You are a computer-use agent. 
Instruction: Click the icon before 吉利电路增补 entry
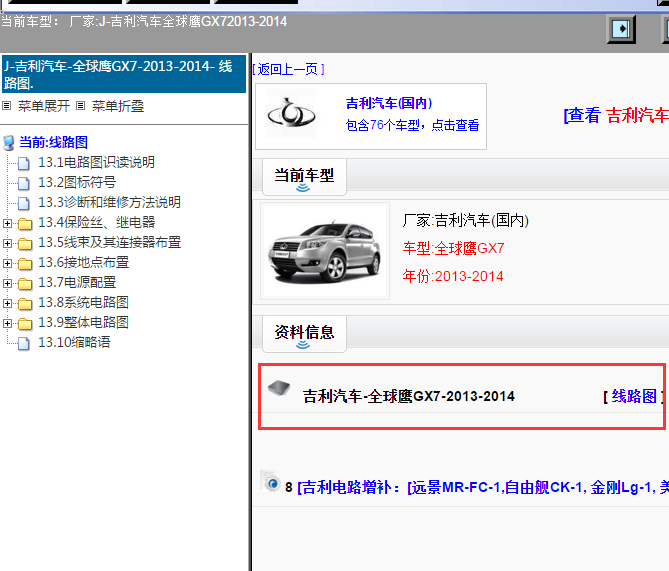tap(271, 482)
